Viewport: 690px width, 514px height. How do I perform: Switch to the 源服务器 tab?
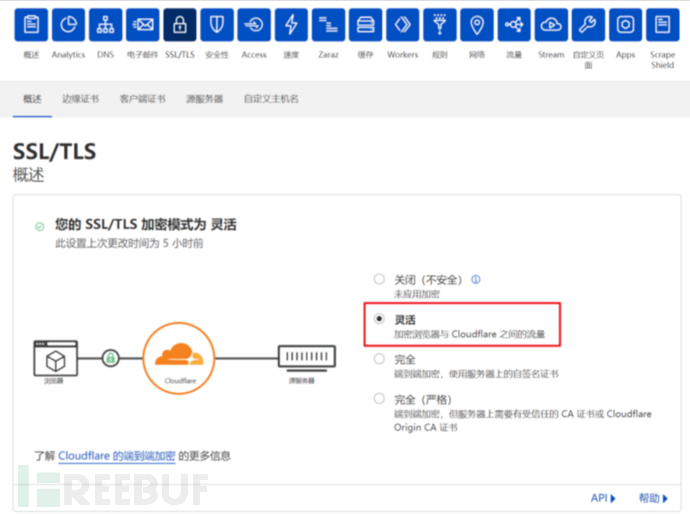[205, 99]
